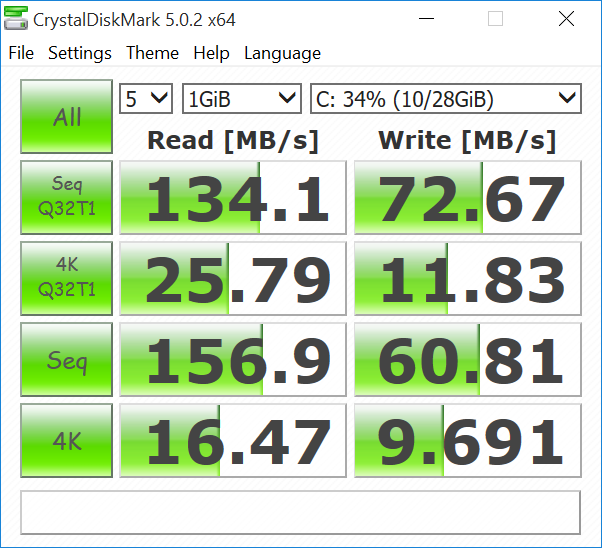Screen dimensions: 602x548
Task: Open the Theme menu
Action: (153, 53)
